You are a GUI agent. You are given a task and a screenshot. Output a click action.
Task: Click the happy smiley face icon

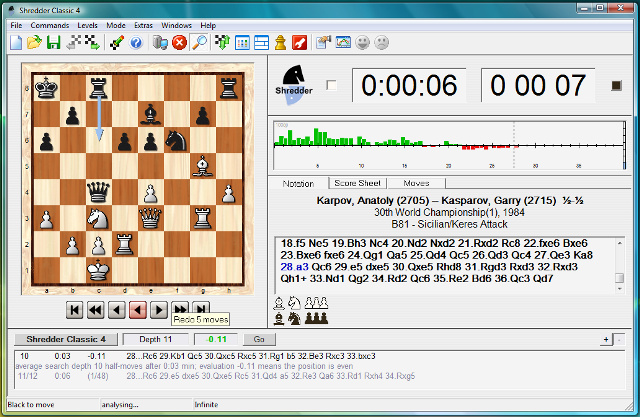[x=362, y=42]
